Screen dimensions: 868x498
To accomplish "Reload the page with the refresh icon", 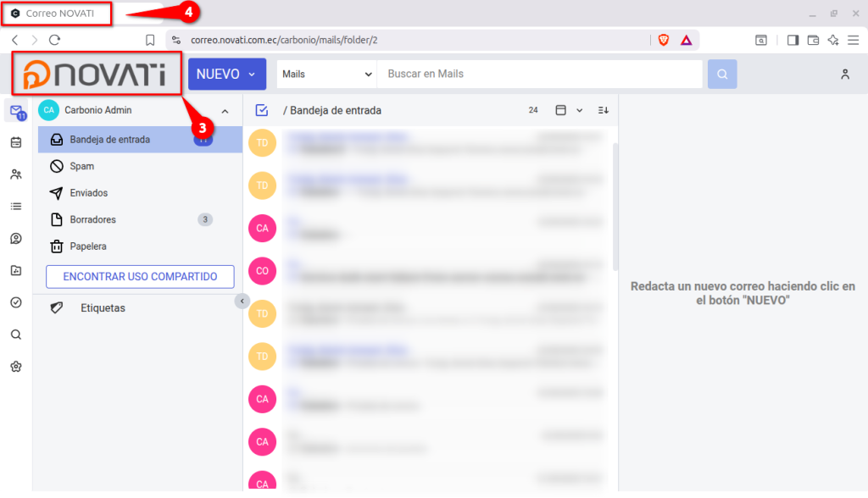I will point(55,40).
